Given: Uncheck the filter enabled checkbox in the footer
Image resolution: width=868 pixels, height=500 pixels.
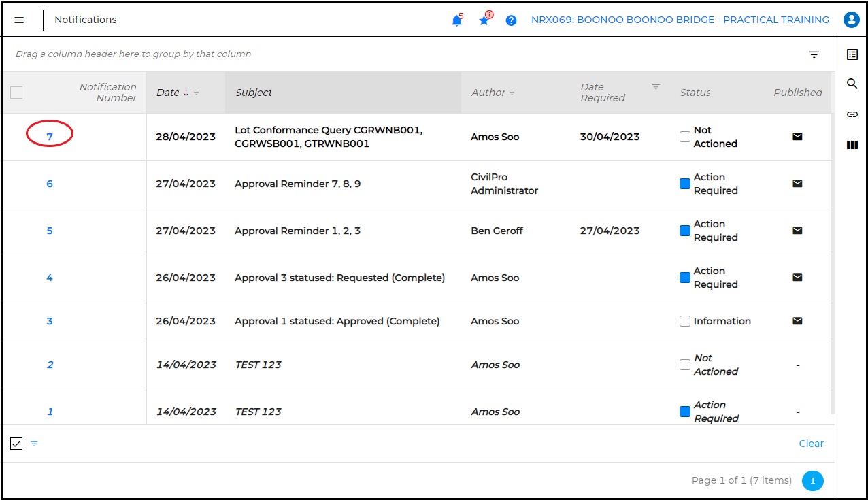Looking at the screenshot, I should point(16,444).
